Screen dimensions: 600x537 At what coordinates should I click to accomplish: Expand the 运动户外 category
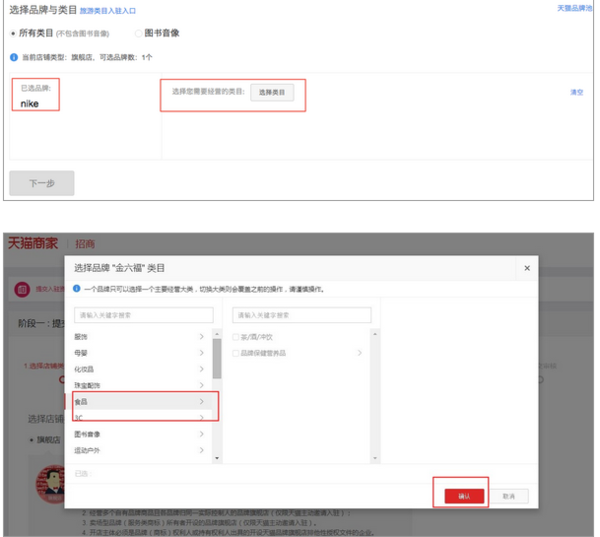coord(140,450)
